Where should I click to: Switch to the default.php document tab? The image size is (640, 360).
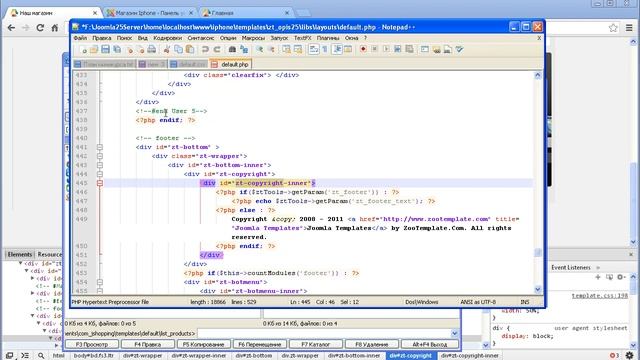tap(231, 64)
